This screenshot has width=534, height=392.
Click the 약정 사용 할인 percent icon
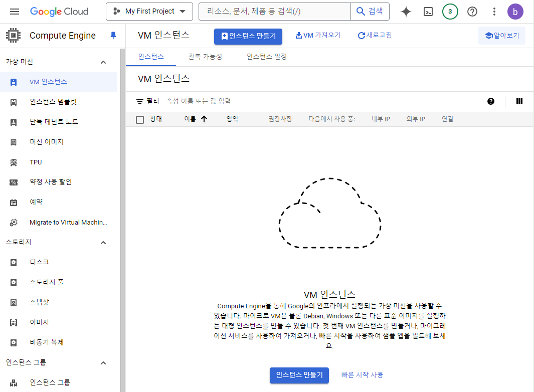coord(13,182)
